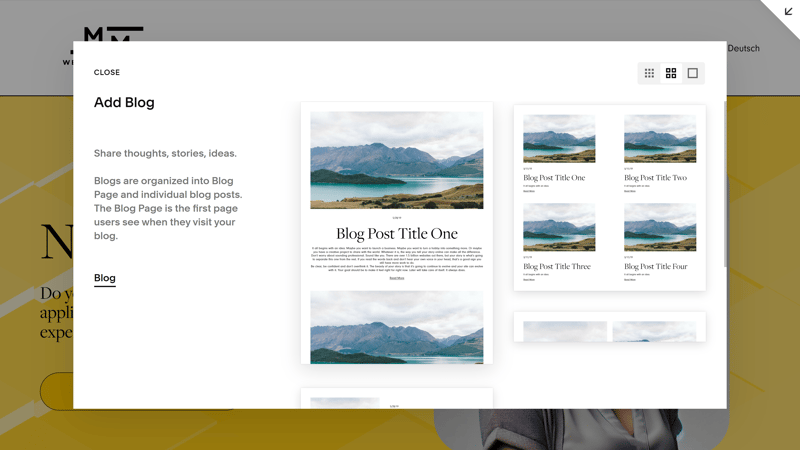Click the Blog Post Title Two preview
This screenshot has width=800, height=450.
[660, 153]
